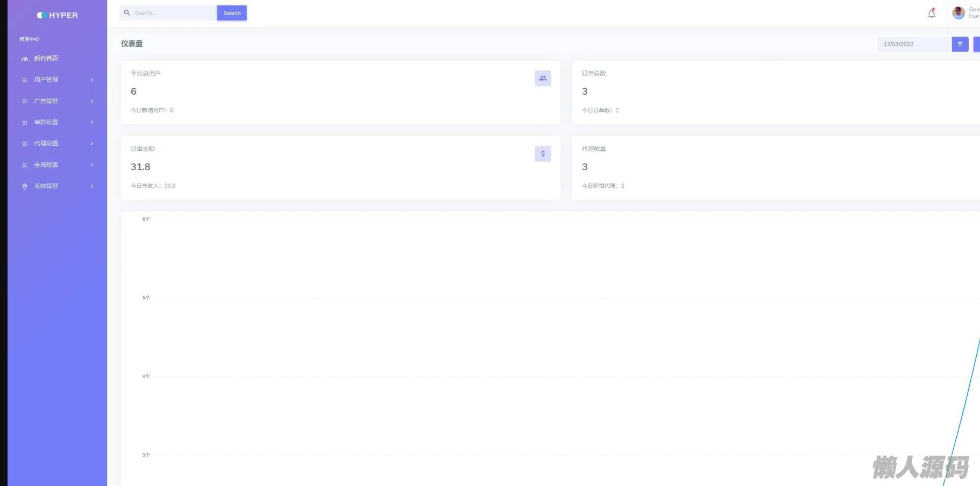Click the 12/03/2022 date input
The height and width of the screenshot is (486, 980).
pos(914,44)
